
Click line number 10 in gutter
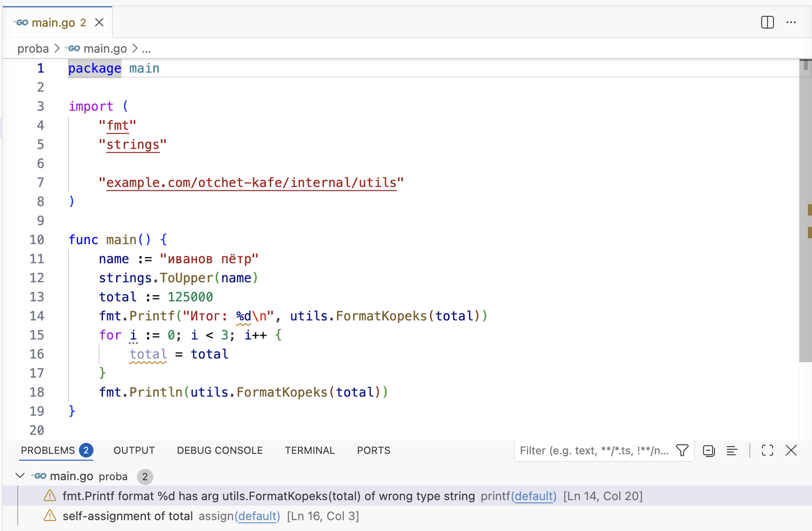[x=37, y=240]
